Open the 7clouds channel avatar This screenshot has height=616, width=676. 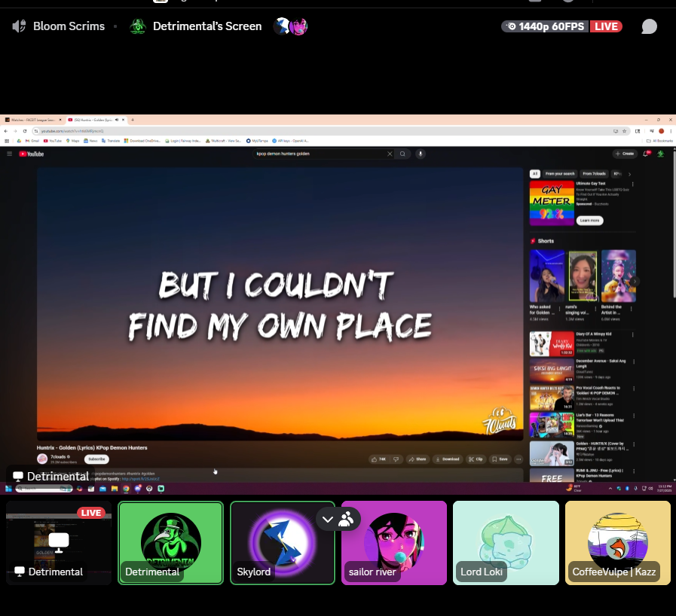(x=42, y=459)
